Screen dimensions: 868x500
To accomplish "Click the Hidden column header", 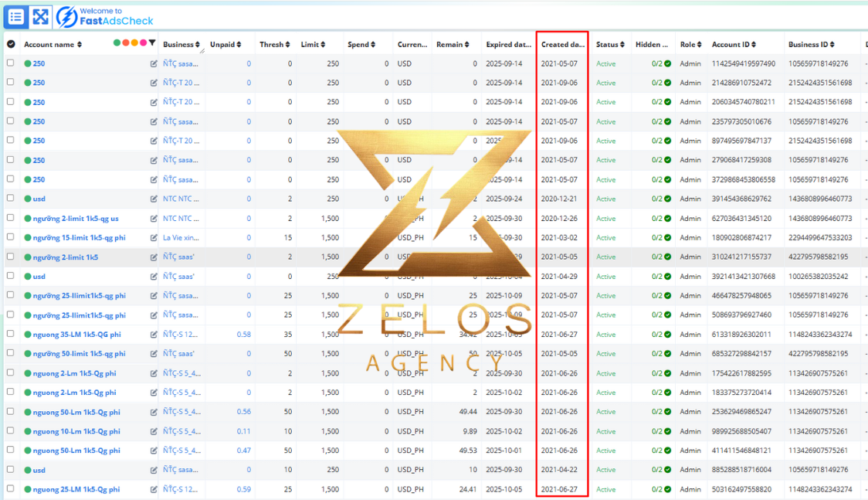I will tap(652, 44).
